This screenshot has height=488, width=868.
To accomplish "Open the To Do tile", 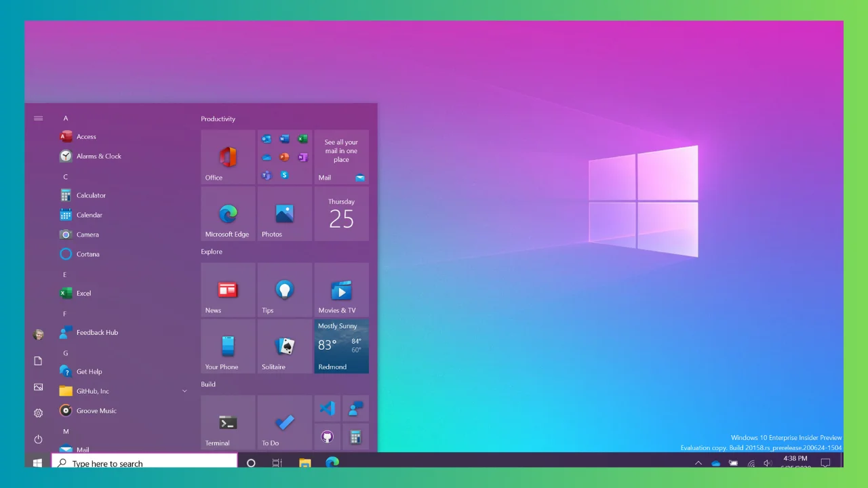I will click(x=285, y=423).
